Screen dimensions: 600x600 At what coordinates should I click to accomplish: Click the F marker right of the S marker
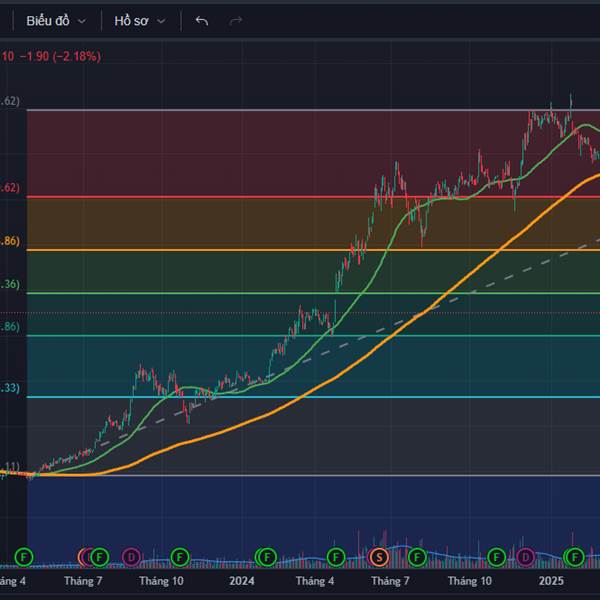pyautogui.click(x=418, y=556)
